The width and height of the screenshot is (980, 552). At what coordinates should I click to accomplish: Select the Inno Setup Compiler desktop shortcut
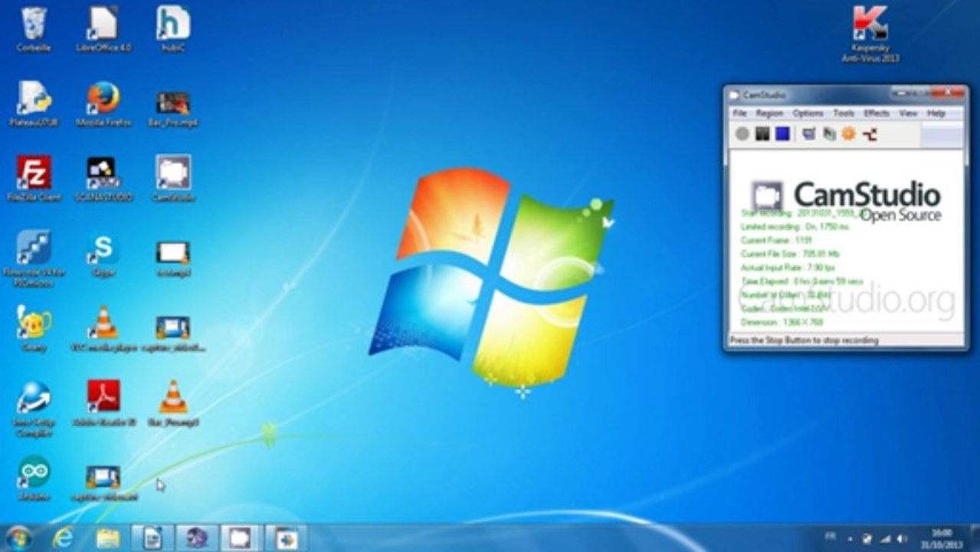coord(34,409)
